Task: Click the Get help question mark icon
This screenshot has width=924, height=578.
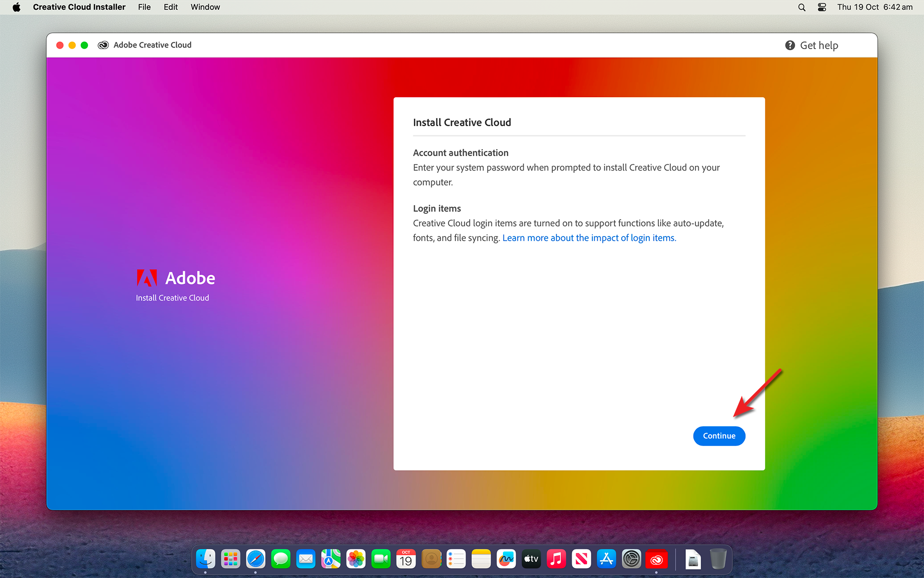Action: point(790,45)
